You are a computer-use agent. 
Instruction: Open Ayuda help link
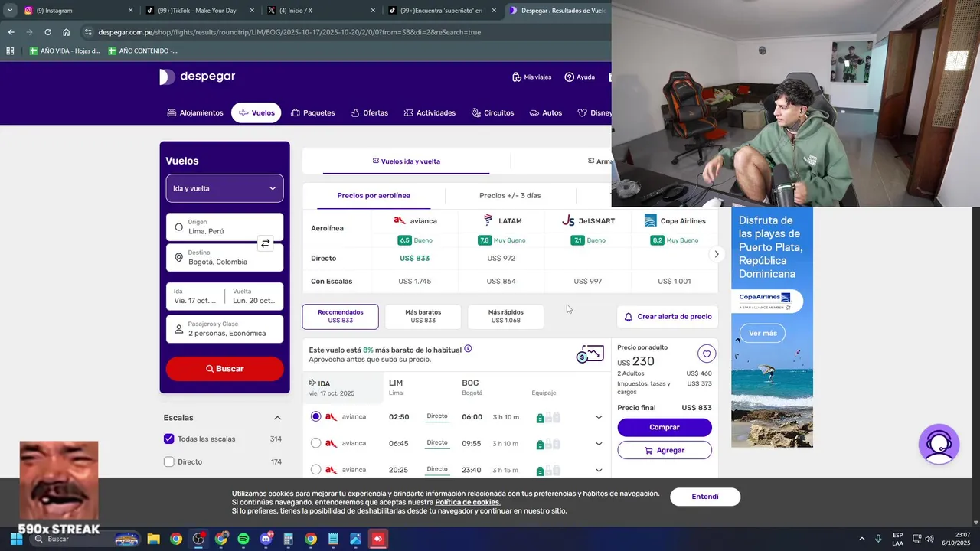[x=580, y=77]
